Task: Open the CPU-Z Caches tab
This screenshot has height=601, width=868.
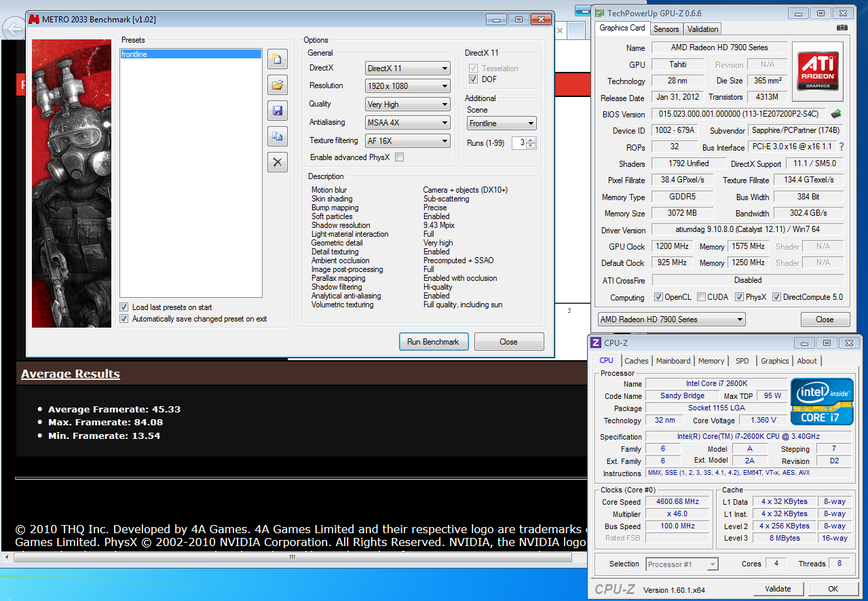Action: pos(637,361)
